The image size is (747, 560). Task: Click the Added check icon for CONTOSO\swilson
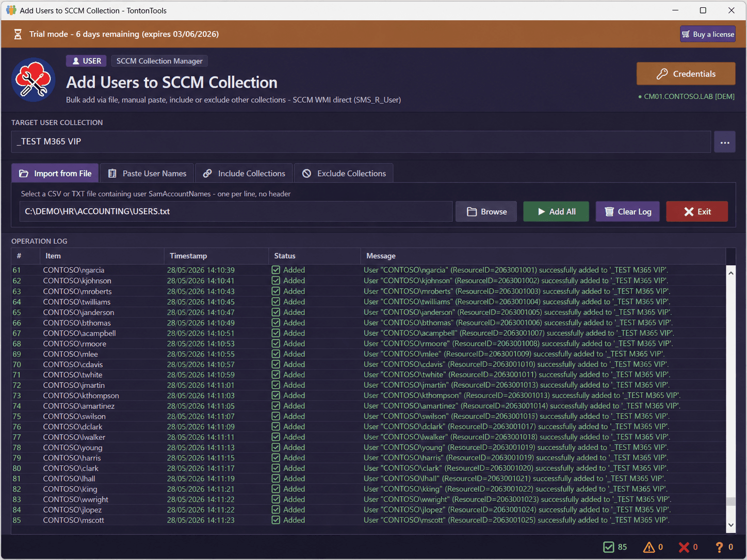(x=276, y=417)
